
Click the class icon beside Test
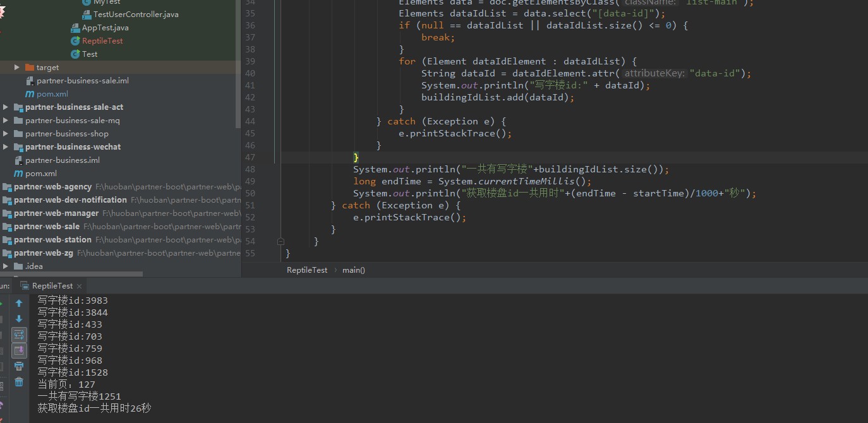point(75,54)
